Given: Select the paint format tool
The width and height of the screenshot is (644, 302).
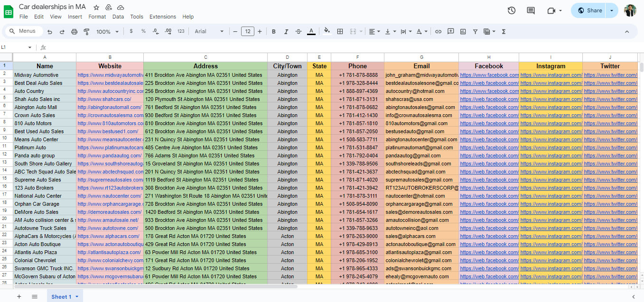Looking at the screenshot, I should [86, 32].
